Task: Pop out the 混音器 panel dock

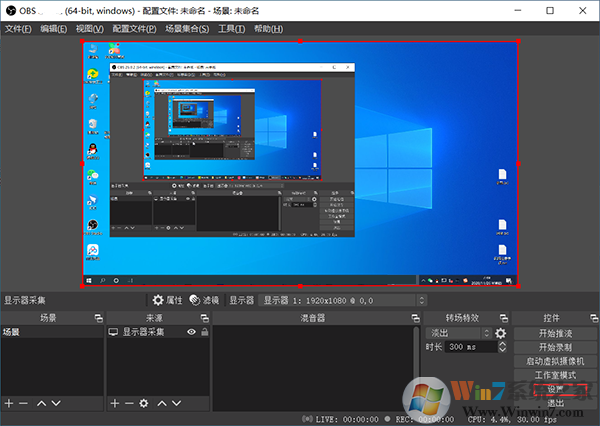Action: [413, 317]
